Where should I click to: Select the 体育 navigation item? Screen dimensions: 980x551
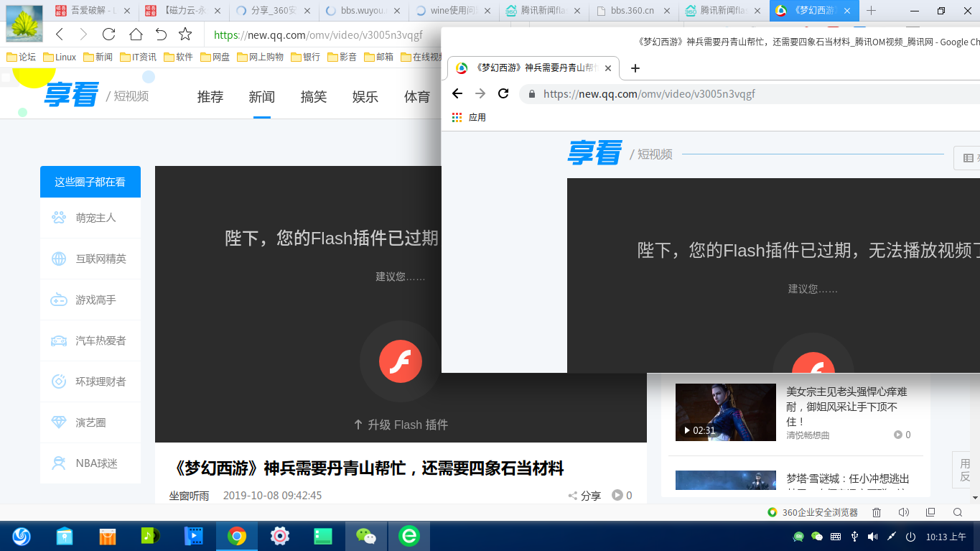tap(417, 97)
